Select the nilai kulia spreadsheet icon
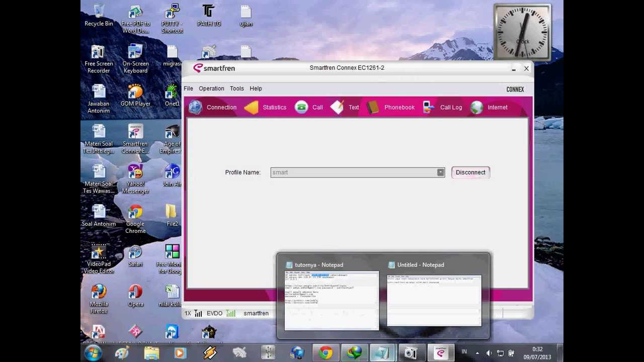This screenshot has width=644, height=362. click(171, 297)
